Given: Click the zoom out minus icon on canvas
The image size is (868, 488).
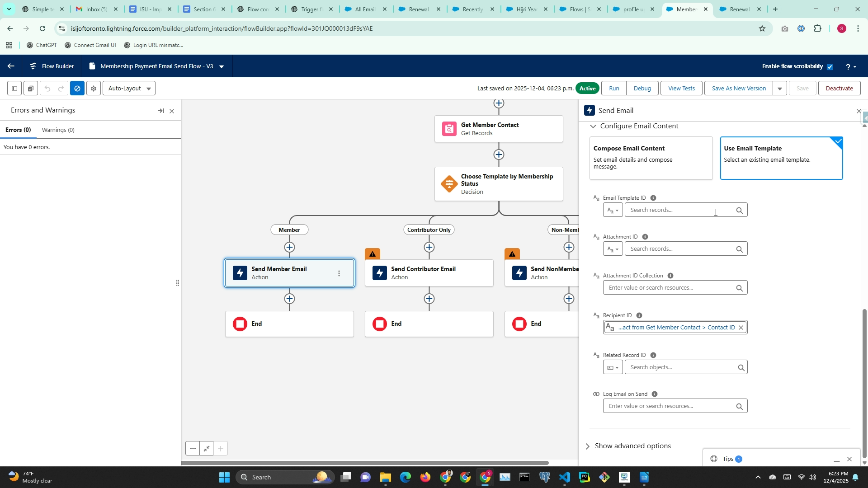Looking at the screenshot, I should click(x=193, y=449).
